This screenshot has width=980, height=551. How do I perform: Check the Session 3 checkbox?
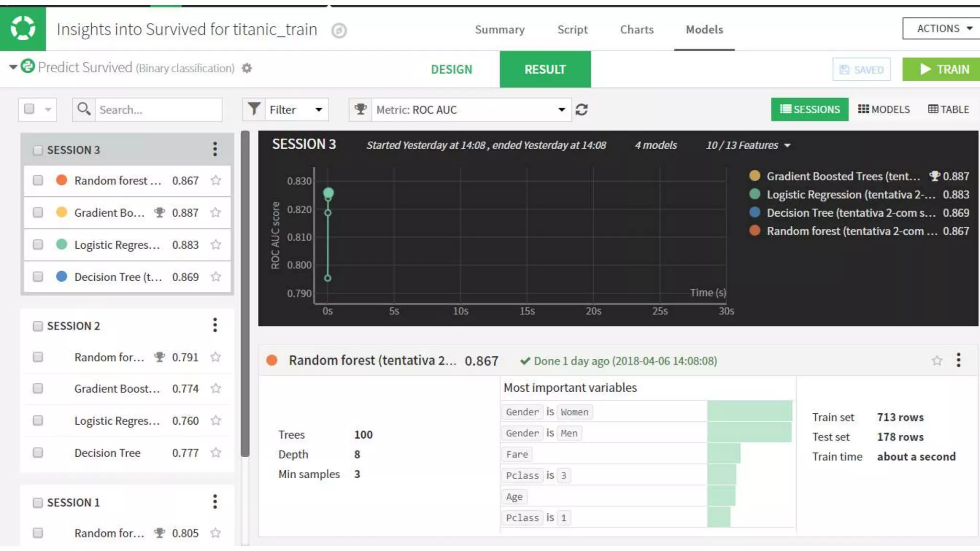(x=38, y=150)
